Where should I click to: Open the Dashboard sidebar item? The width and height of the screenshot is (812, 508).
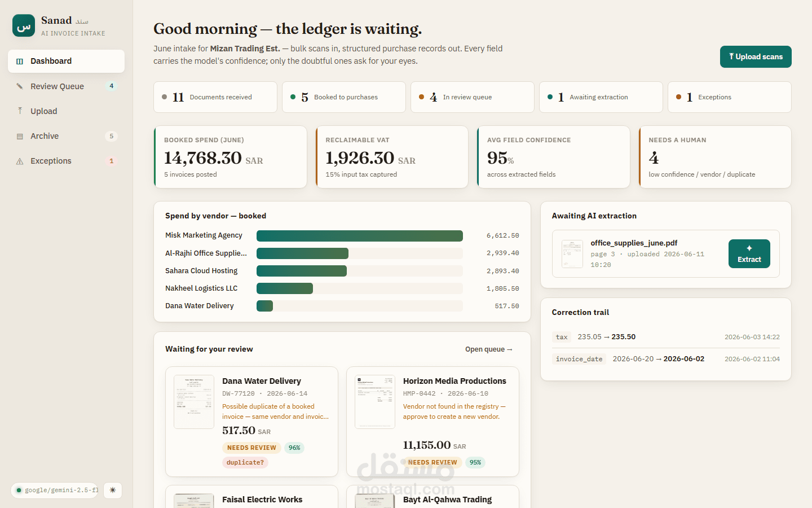[x=66, y=61]
